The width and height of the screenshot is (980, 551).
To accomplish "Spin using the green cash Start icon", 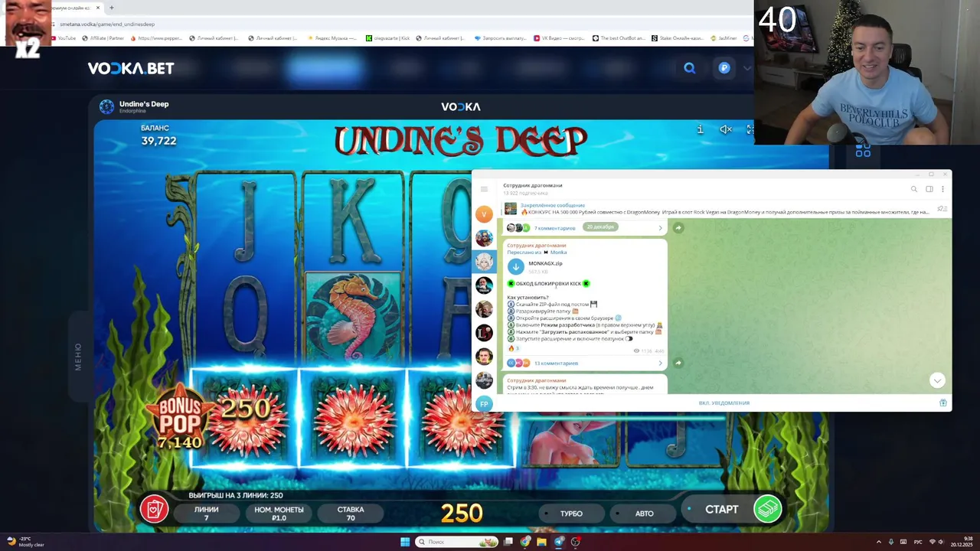I will (767, 509).
